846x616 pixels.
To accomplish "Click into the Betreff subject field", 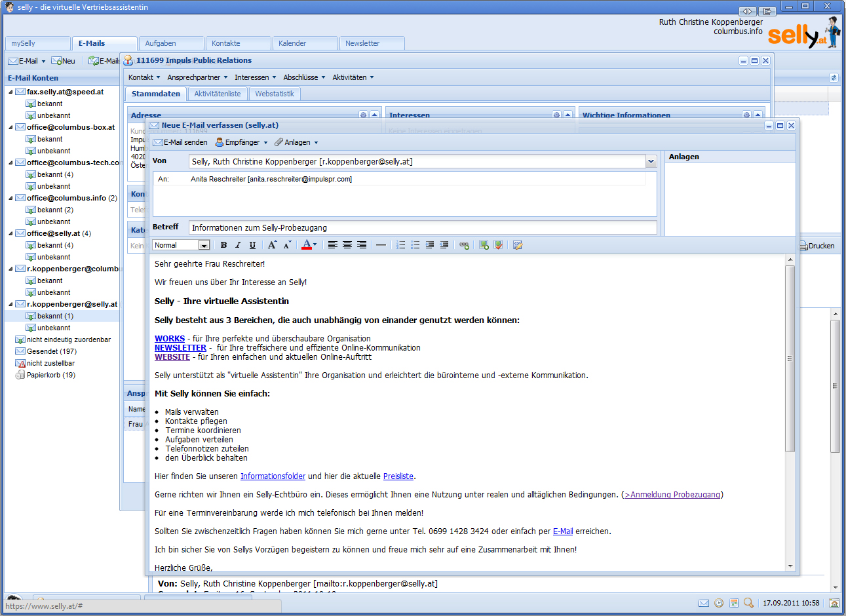I will coord(422,227).
